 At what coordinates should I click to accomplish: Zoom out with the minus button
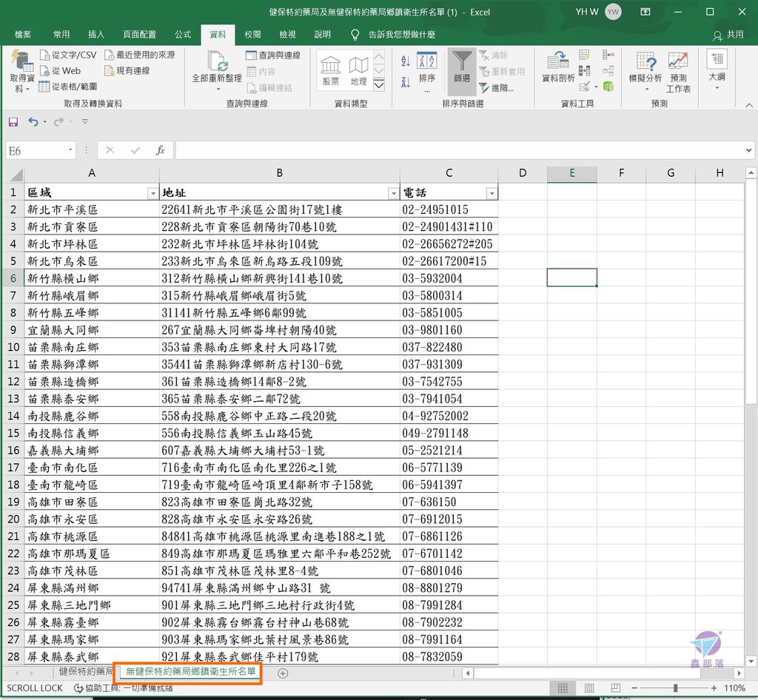click(x=634, y=688)
